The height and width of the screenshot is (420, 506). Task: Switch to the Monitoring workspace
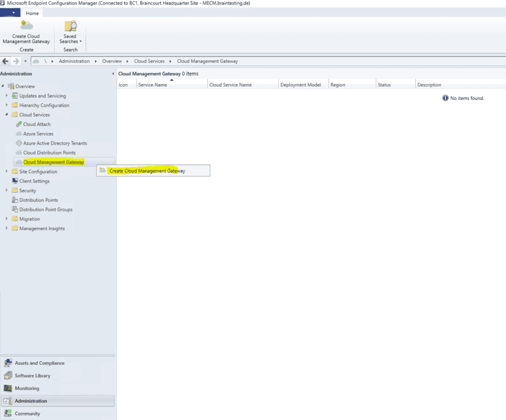28,388
